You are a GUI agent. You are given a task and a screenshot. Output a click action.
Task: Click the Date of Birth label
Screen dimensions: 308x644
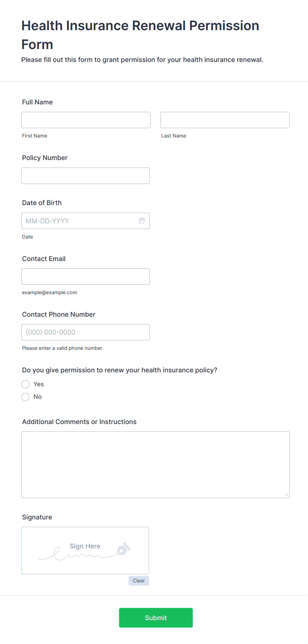point(42,203)
